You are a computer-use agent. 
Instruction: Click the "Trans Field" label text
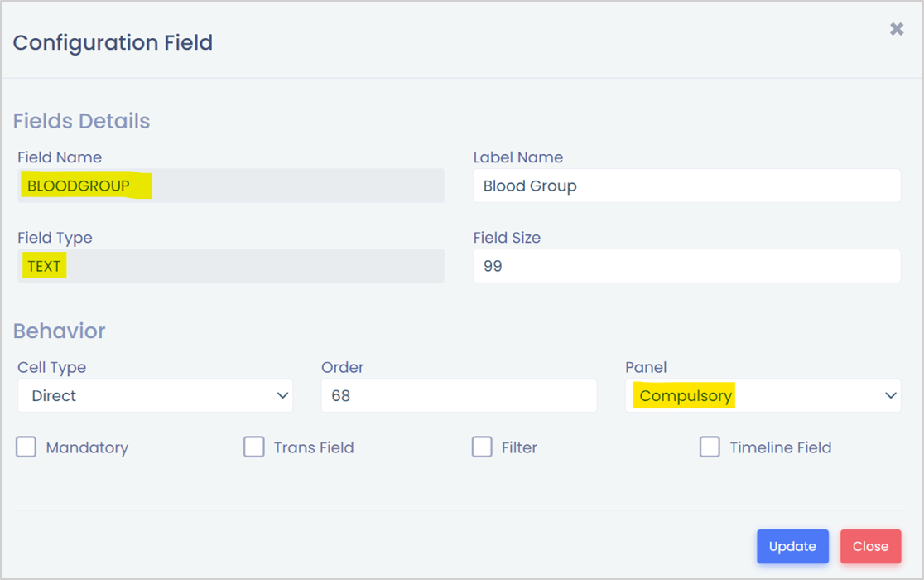[314, 447]
